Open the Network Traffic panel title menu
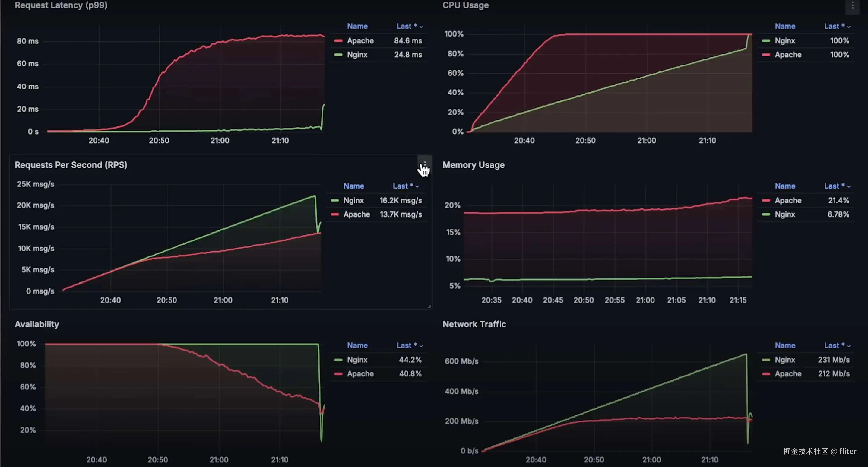The width and height of the screenshot is (868, 467). (x=474, y=324)
